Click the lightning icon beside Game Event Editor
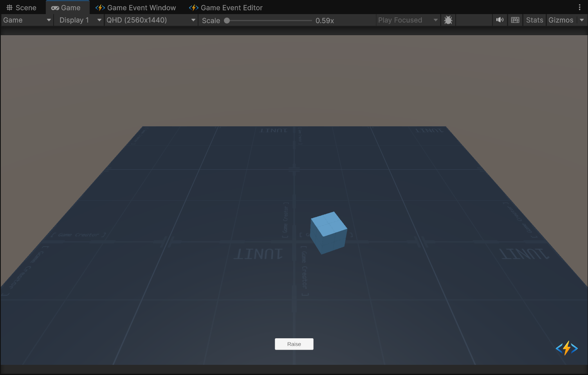This screenshot has width=588, height=375. click(x=193, y=7)
